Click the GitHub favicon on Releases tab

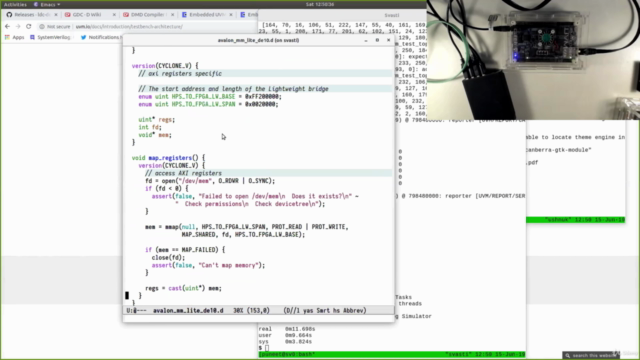tap(9, 15)
